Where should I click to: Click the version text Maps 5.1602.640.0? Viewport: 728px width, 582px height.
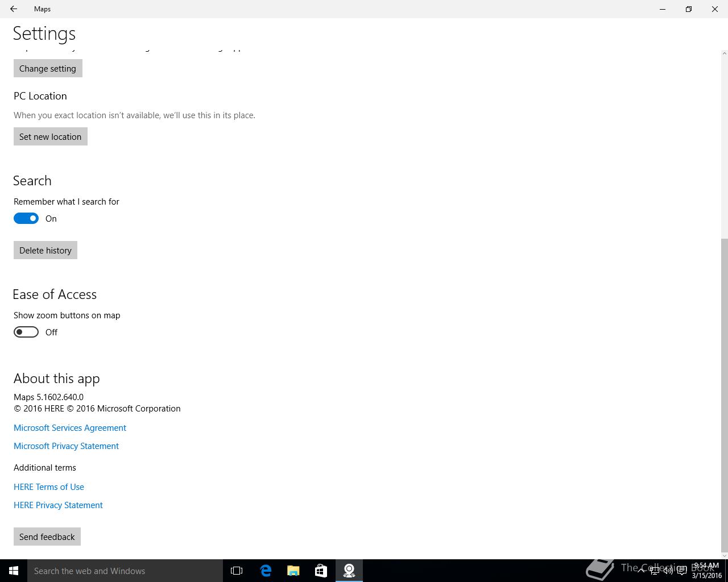tap(48, 397)
